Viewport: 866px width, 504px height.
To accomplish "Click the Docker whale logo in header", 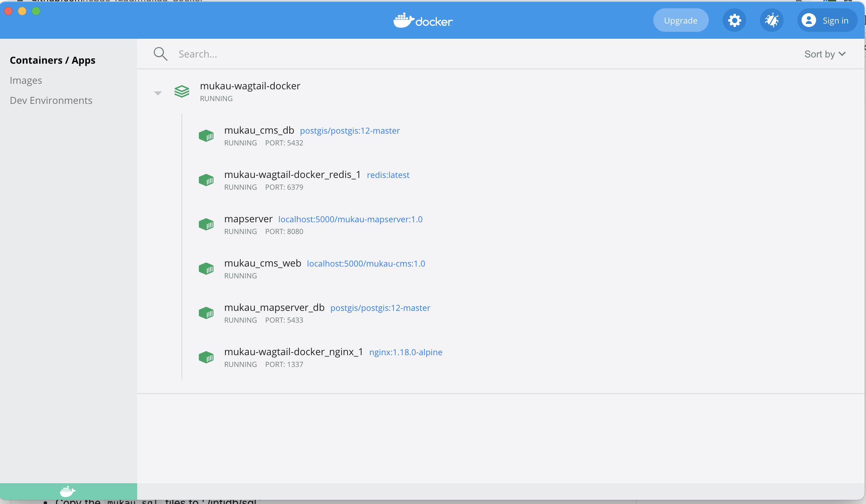I will pyautogui.click(x=423, y=20).
